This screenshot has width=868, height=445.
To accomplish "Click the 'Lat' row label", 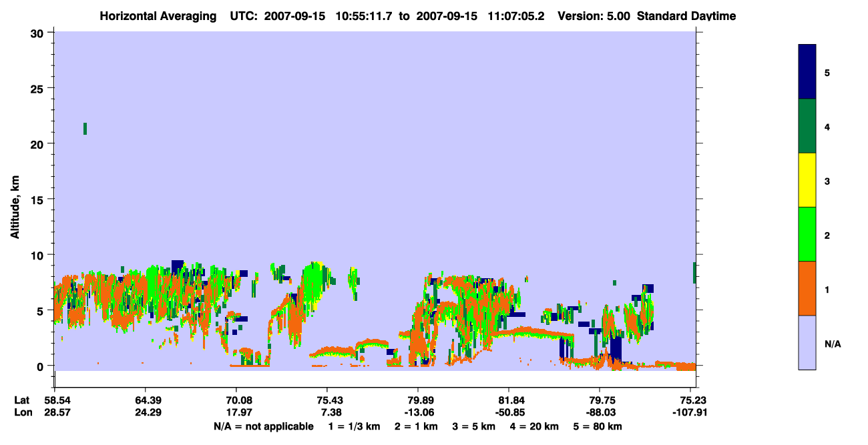I will click(21, 400).
